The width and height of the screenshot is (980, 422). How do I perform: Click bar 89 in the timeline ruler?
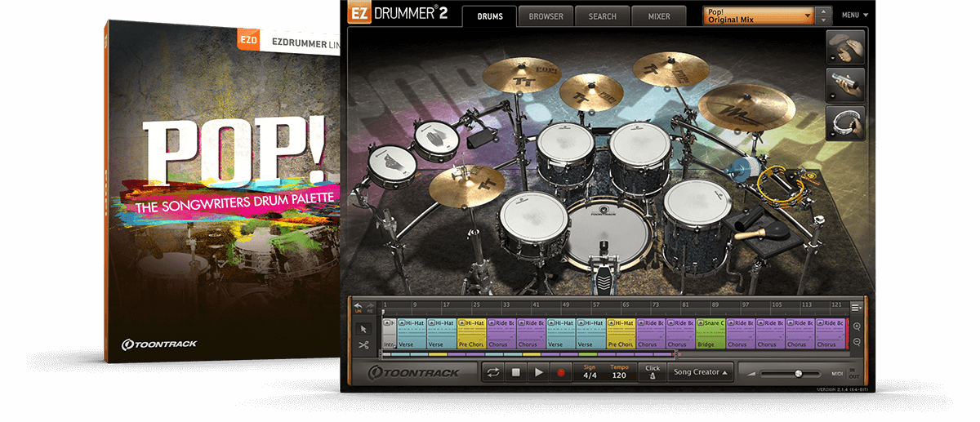[715, 304]
